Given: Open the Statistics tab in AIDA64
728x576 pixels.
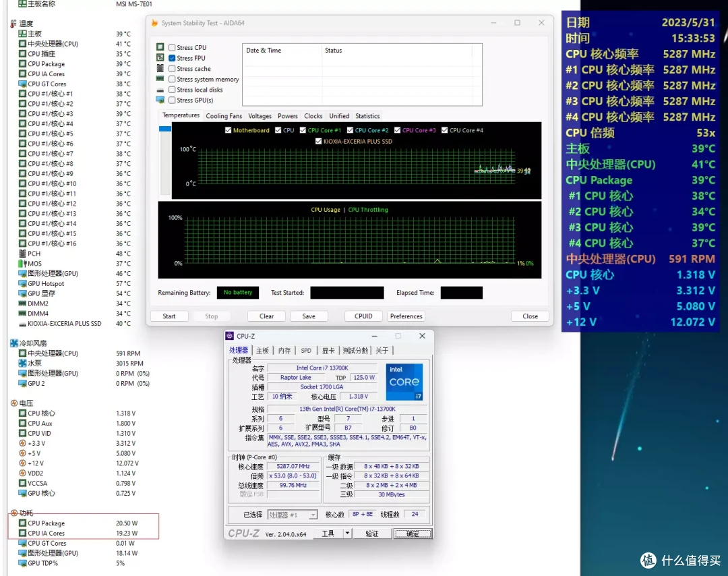Looking at the screenshot, I should [x=367, y=115].
